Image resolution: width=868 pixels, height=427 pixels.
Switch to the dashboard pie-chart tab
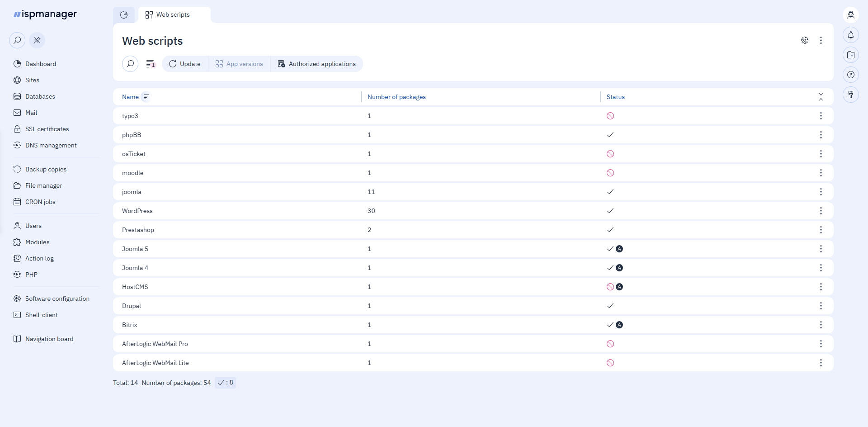[124, 15]
